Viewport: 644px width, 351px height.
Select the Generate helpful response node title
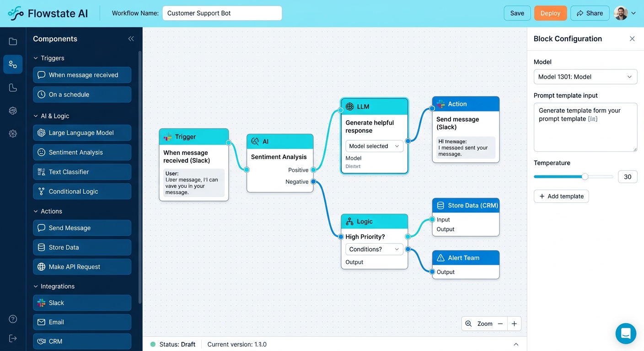(370, 127)
